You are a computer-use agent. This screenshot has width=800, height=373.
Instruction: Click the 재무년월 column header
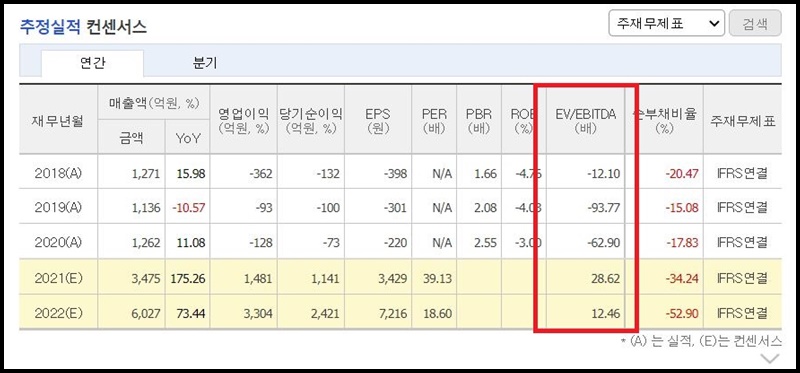59,121
